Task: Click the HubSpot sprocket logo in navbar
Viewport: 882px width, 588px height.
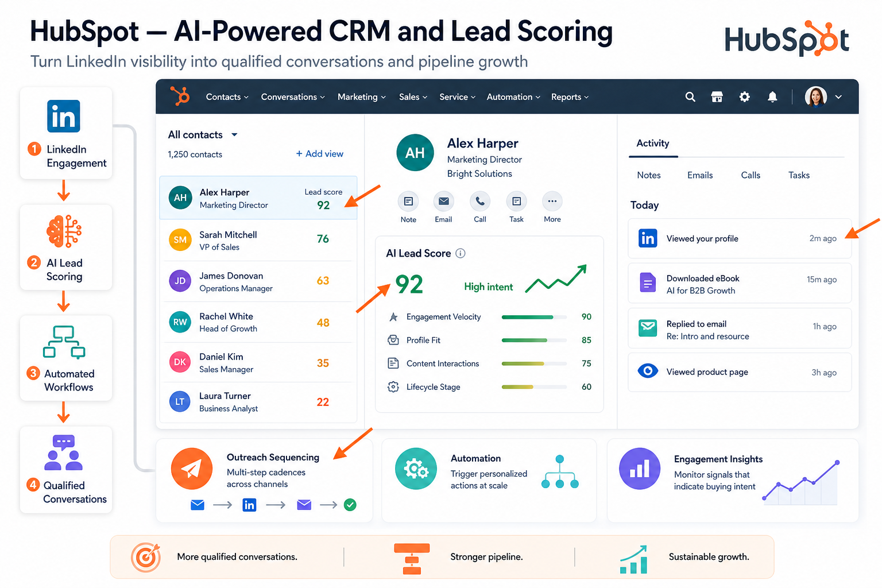Action: pos(180,96)
